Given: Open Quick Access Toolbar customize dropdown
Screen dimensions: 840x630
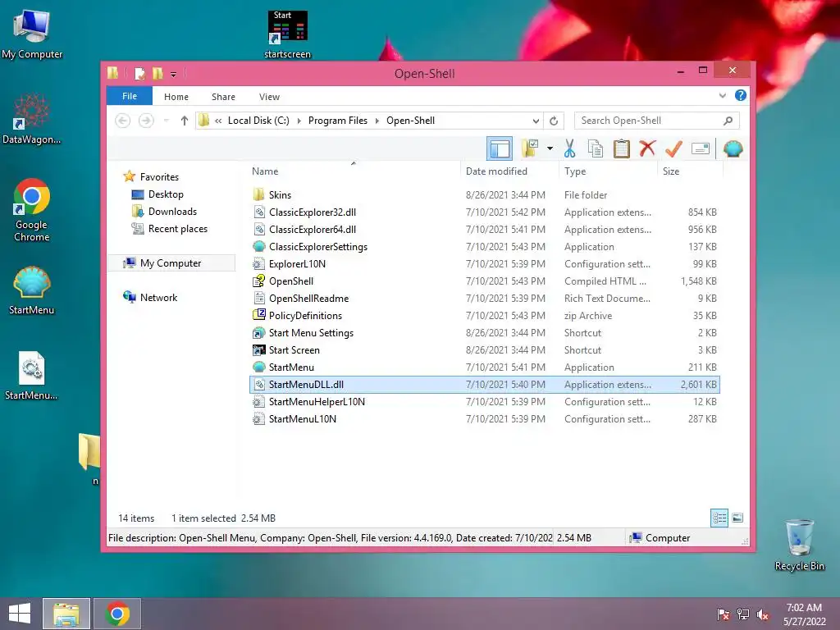Looking at the screenshot, I should coord(174,74).
